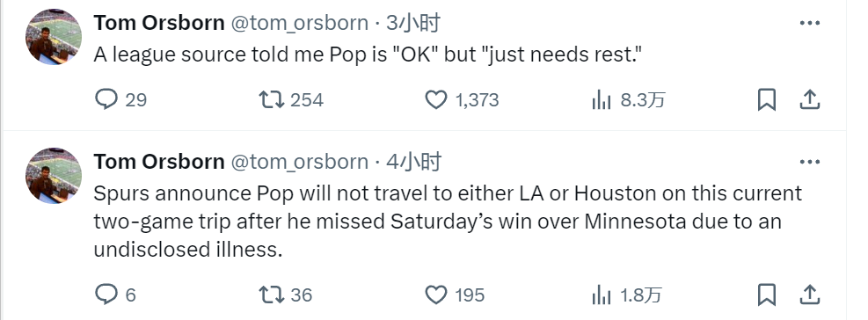Image resolution: width=868 pixels, height=320 pixels.
Task: Open Tom Orsborn's avatar on second tweet
Action: (54, 176)
